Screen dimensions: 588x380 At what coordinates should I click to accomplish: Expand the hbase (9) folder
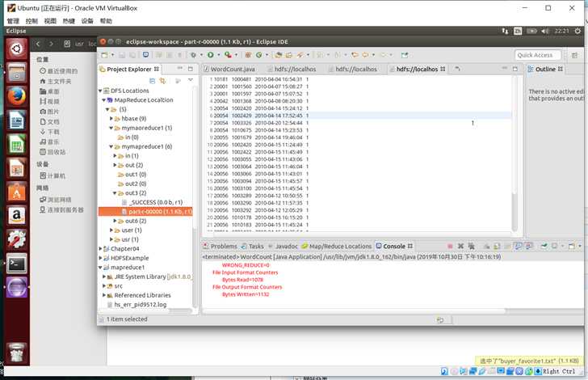111,119
